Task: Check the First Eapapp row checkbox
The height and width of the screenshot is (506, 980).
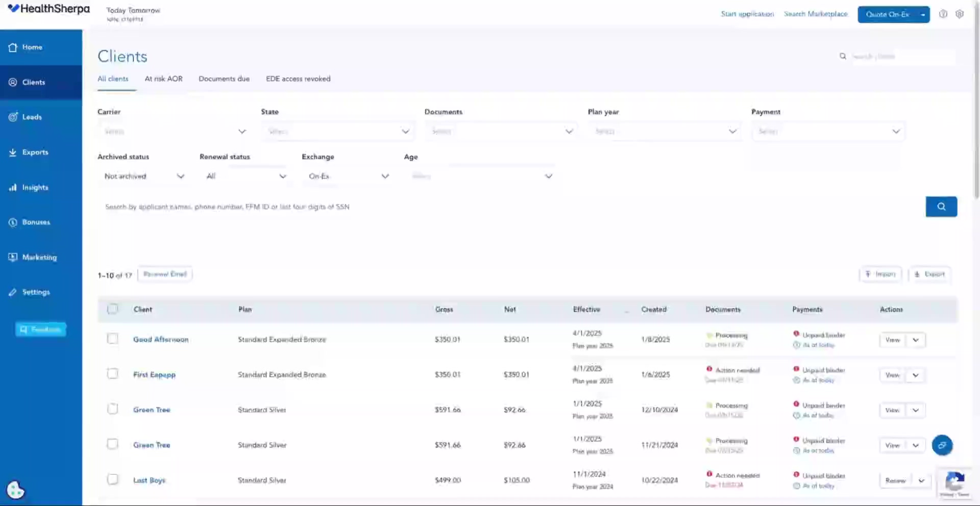Action: (x=112, y=374)
